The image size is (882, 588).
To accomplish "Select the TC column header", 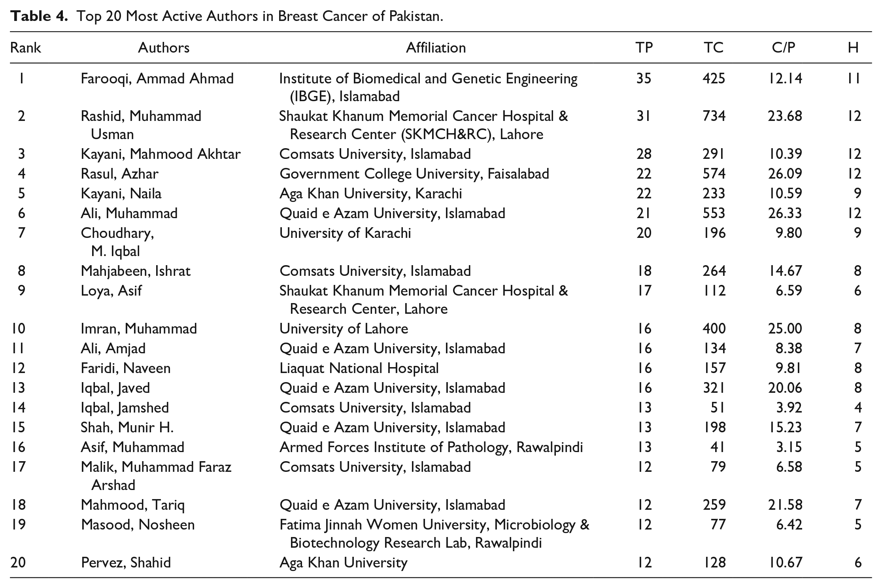I will point(714,48).
